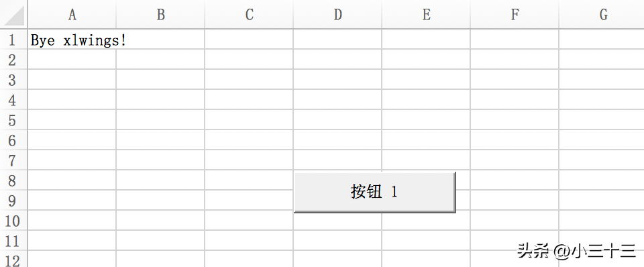Select column E header

pos(426,14)
